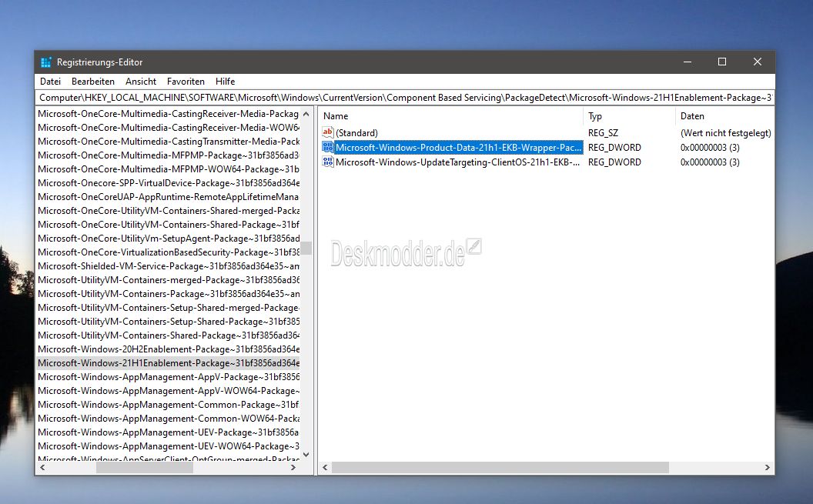Select Microsoft-UtilityVM-Containers-Shared-Package key
Screen dimensions: 813x504
(x=169, y=335)
